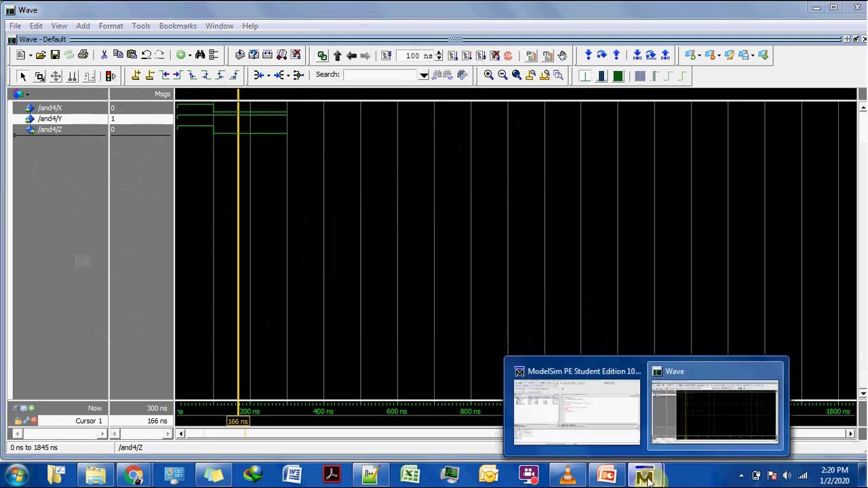This screenshot has width=868, height=488.
Task: Open the green add wave dropdown arrow
Action: [190, 56]
